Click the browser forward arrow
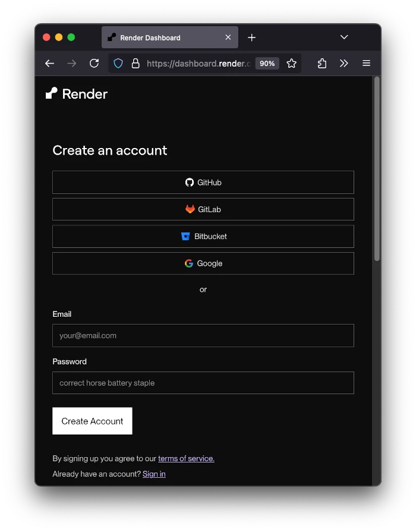The width and height of the screenshot is (416, 532). click(71, 64)
